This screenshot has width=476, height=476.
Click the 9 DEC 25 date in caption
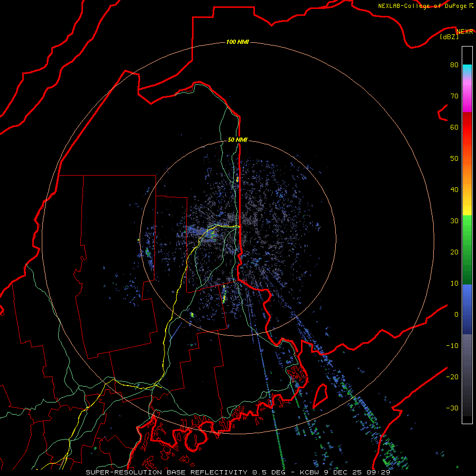point(344,472)
